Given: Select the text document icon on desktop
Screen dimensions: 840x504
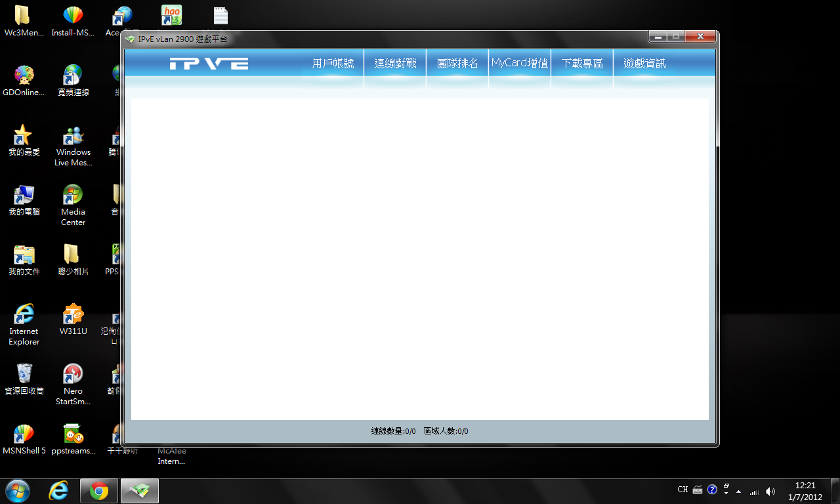Looking at the screenshot, I should [x=220, y=16].
